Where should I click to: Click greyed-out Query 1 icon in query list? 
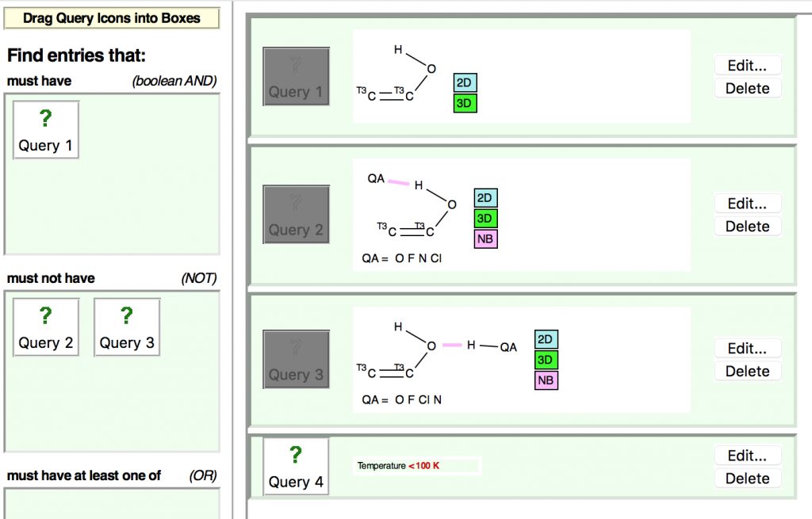click(x=296, y=77)
